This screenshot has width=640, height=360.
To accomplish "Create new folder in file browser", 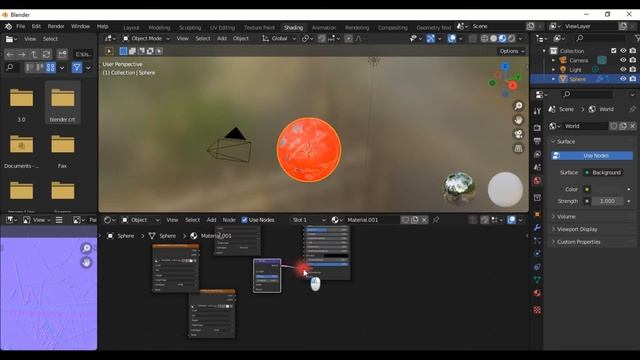I will coord(62,54).
